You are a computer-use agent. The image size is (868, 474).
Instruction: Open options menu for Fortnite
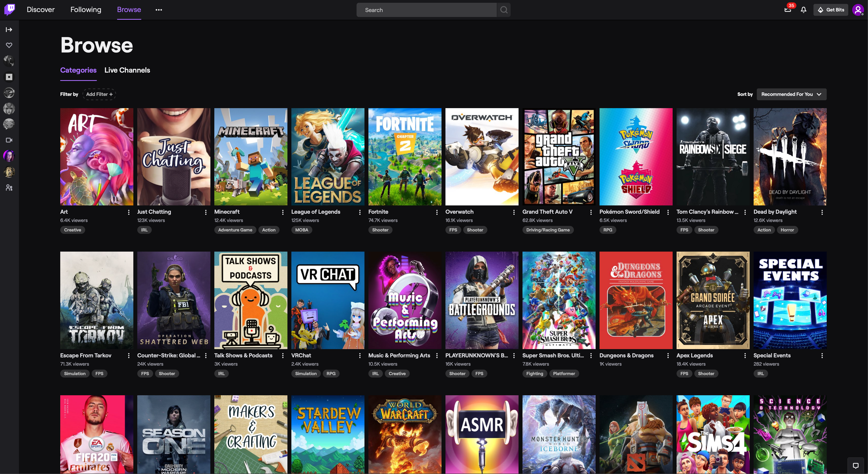(437, 212)
